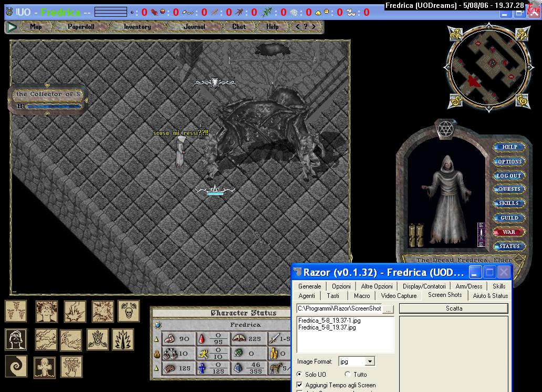542x392 pixels.
Task: Select Fredrica_5-8_19.37-1.jpg in file list
Action: (329, 320)
